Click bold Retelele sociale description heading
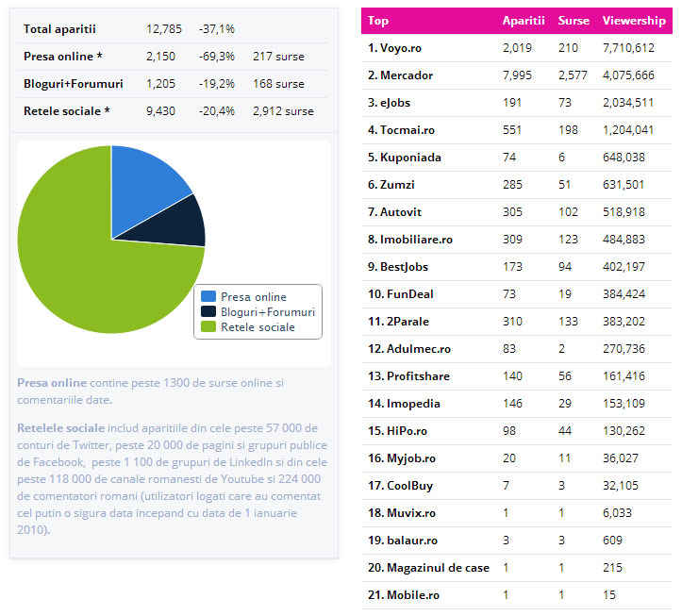This screenshot has height=616, width=682. (x=61, y=428)
